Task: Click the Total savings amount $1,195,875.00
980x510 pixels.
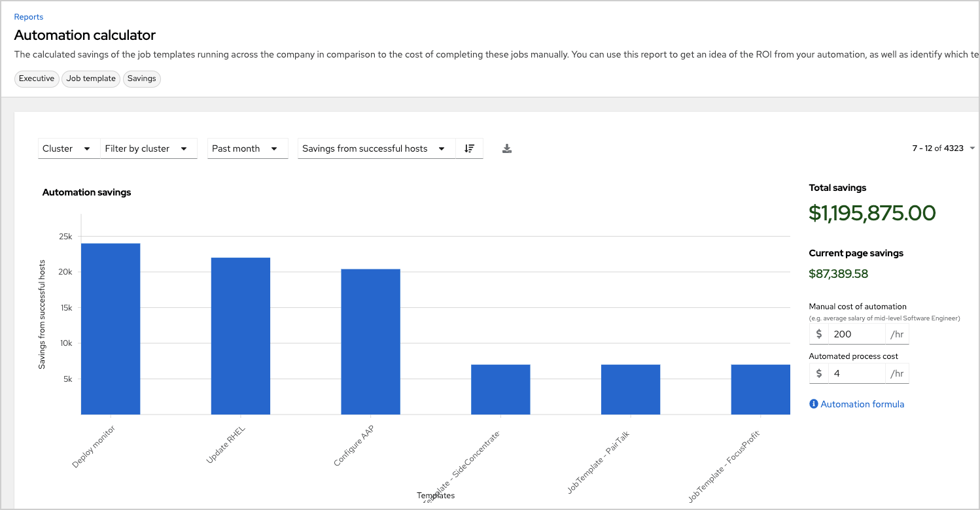Action: [872, 213]
